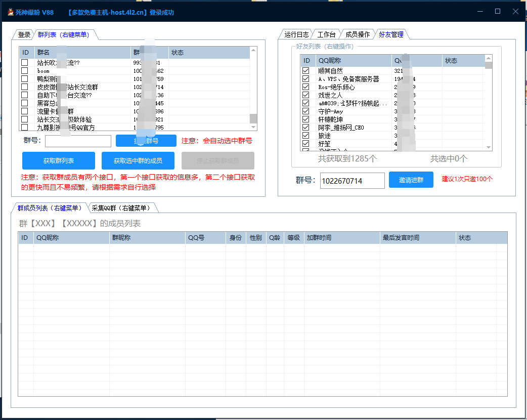Click the friend list scroll-down arrow
The image size is (527, 420).
click(489, 147)
